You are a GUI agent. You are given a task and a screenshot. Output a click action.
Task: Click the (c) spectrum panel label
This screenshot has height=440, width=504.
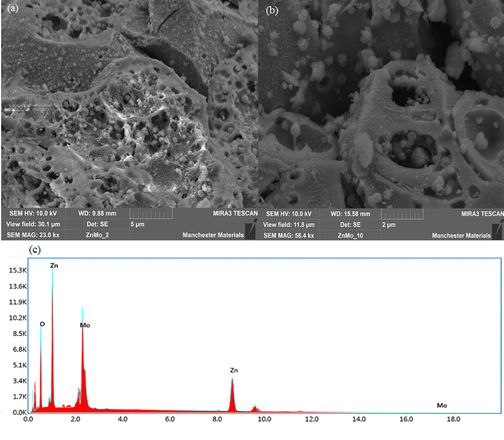[35, 250]
